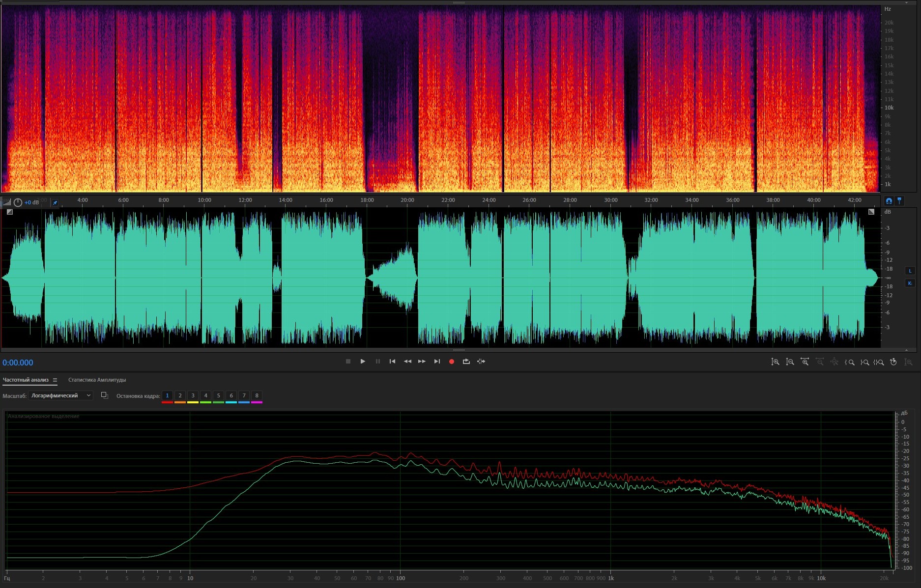
Task: Start recording with the red Record button
Action: click(451, 362)
